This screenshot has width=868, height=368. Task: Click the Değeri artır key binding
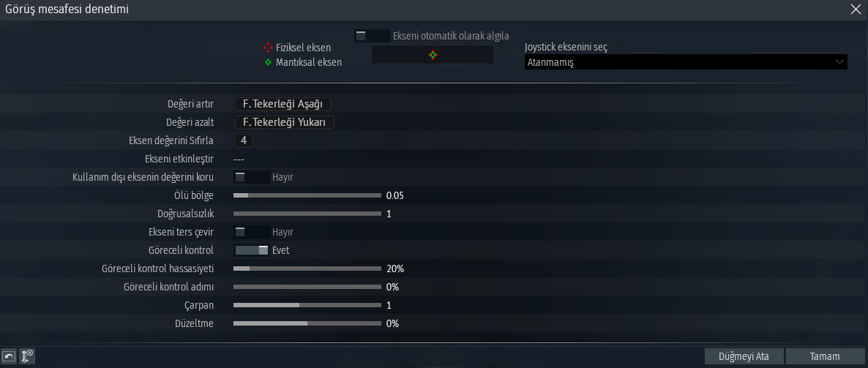coord(283,105)
